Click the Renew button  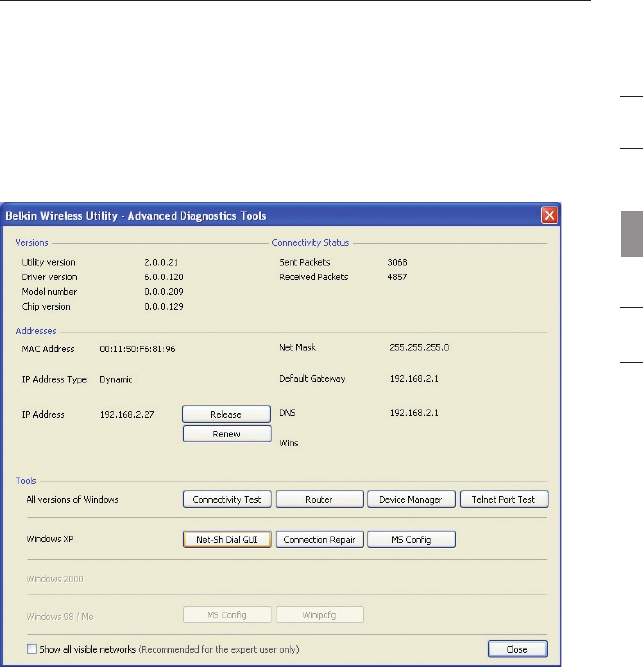point(226,434)
